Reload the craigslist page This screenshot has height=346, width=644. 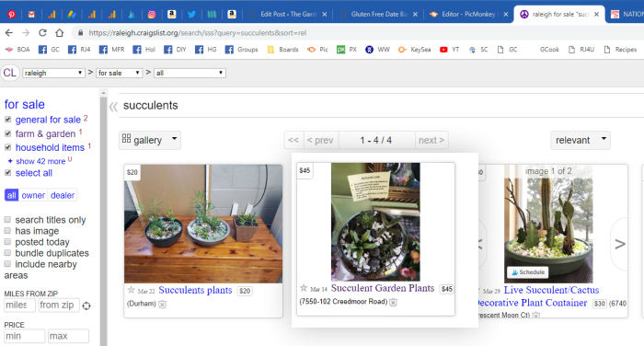click(42, 33)
